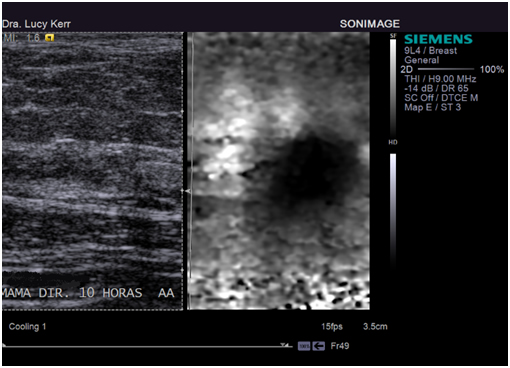The height and width of the screenshot is (368, 510).
Task: Click the SIEMENS logo
Action: coord(438,39)
